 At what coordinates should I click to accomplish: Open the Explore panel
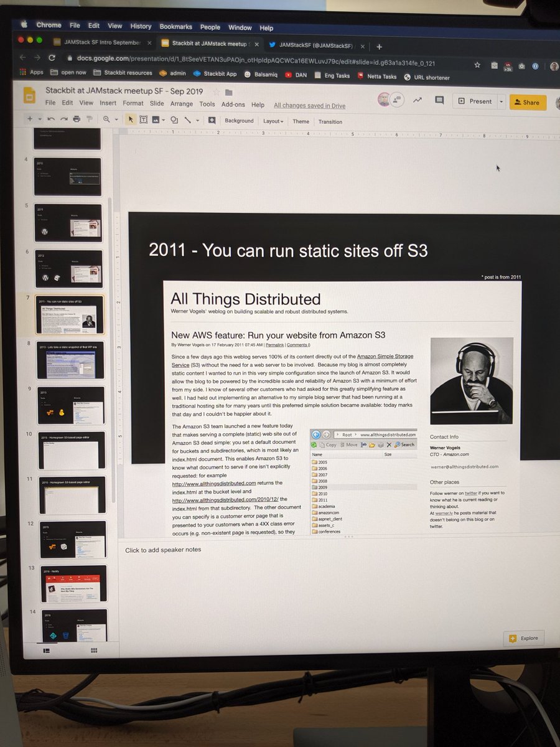click(523, 638)
